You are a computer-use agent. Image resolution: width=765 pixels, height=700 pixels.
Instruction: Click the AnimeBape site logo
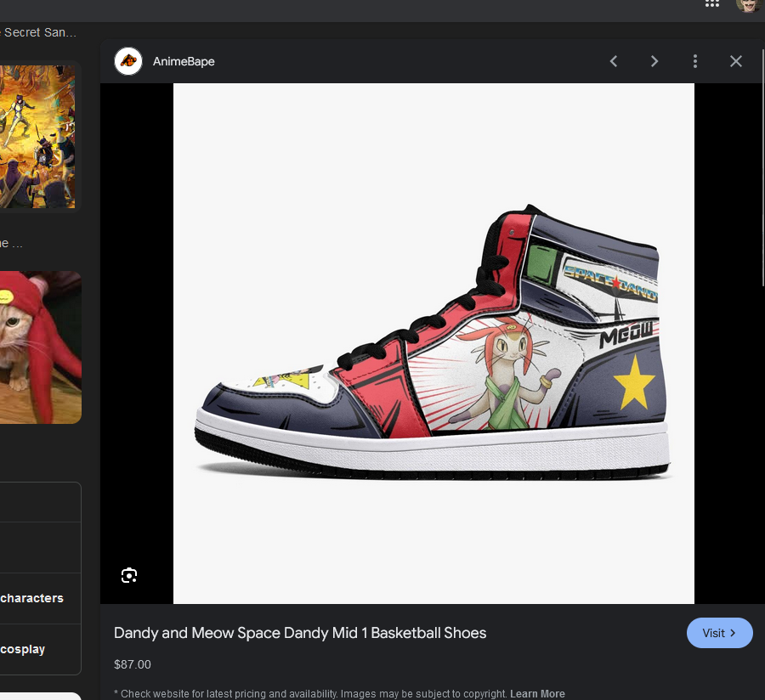(x=128, y=61)
